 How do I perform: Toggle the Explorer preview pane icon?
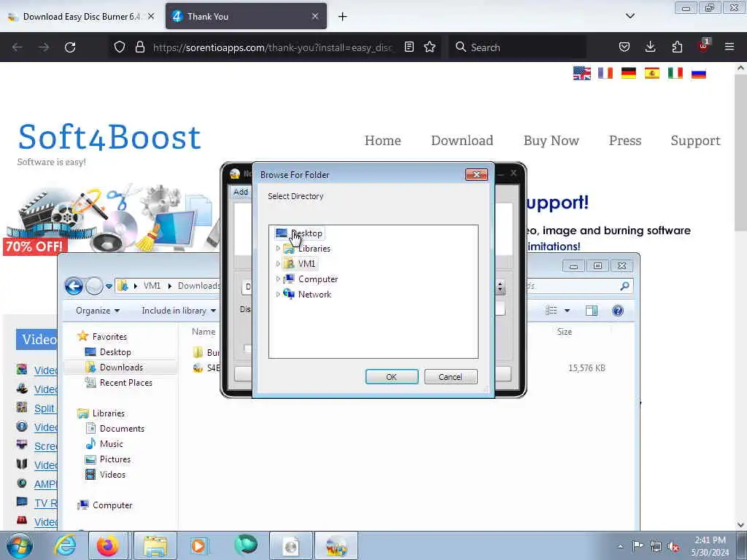[x=591, y=311]
